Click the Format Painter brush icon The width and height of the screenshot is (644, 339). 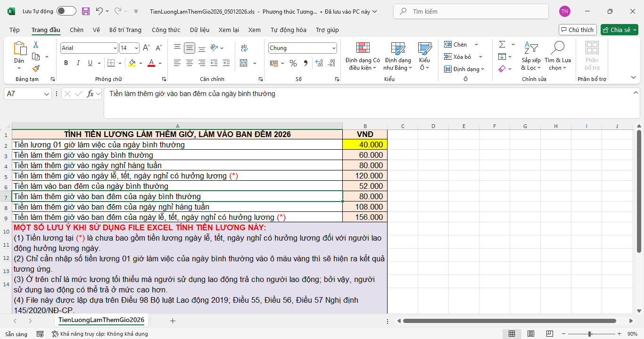point(36,69)
